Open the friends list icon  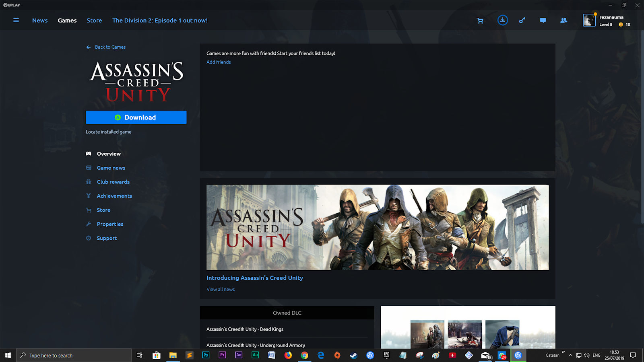click(564, 21)
